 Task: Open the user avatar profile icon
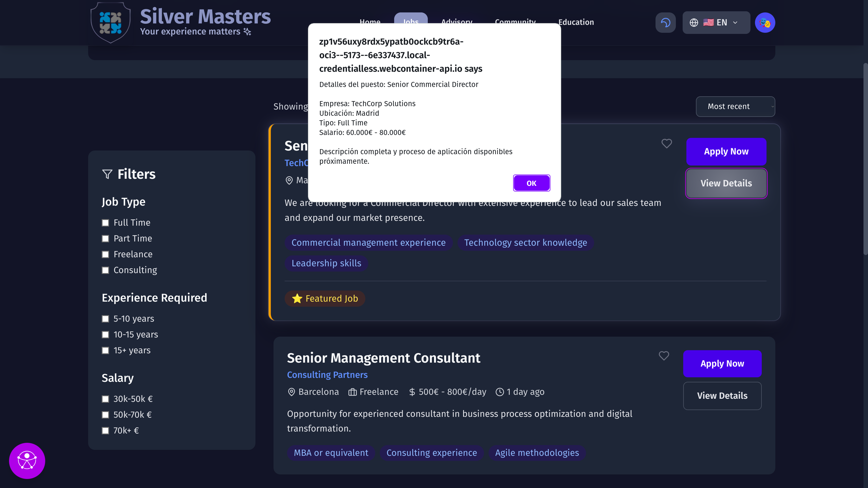pos(765,23)
